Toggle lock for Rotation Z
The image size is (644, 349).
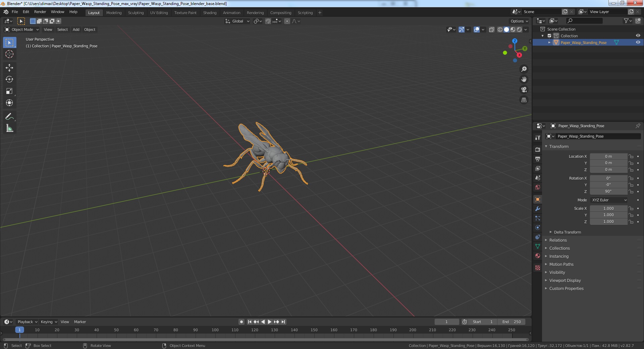631,192
